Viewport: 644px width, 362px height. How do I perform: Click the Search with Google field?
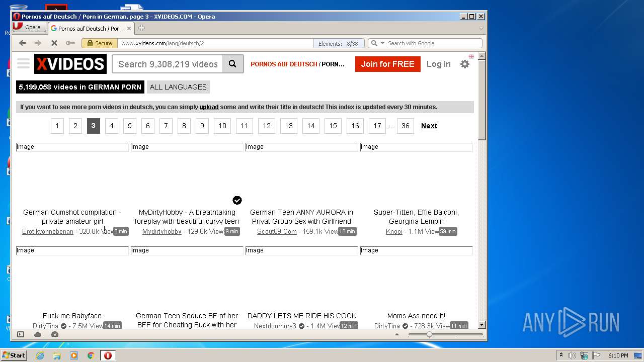click(x=434, y=43)
